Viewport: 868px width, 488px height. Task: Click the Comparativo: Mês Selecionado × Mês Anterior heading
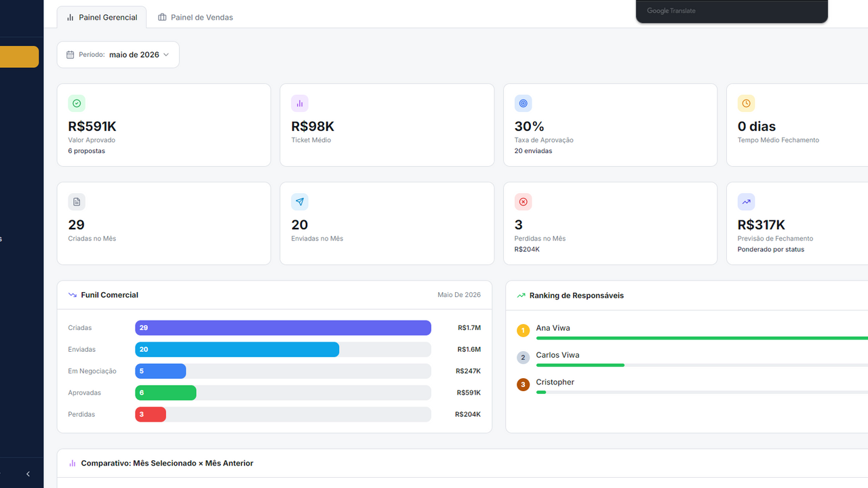point(167,464)
